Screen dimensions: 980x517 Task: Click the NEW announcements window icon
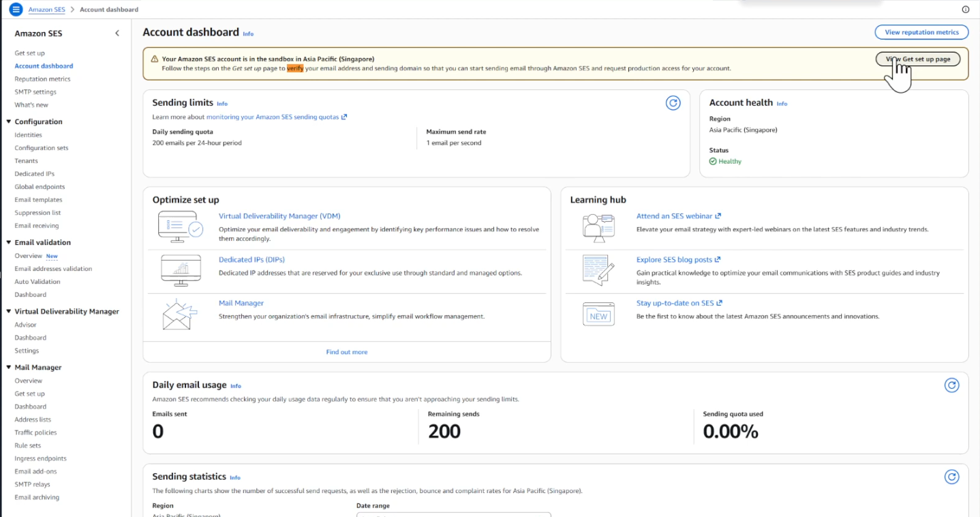click(598, 314)
